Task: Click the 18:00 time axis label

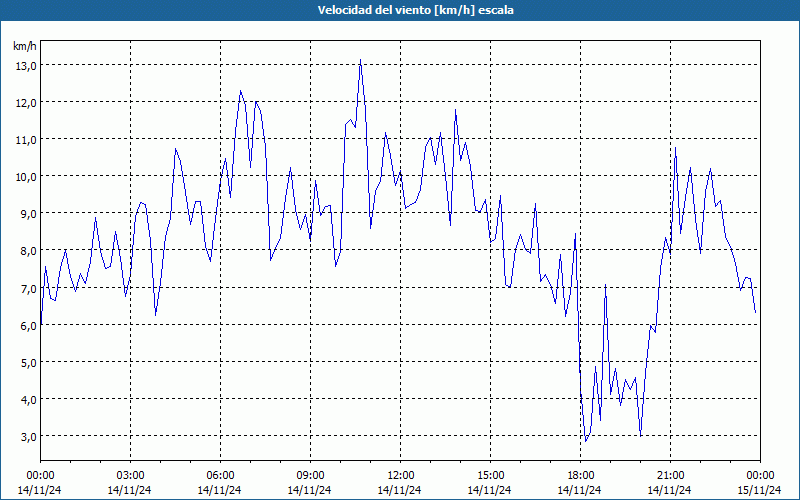Action: (x=580, y=476)
